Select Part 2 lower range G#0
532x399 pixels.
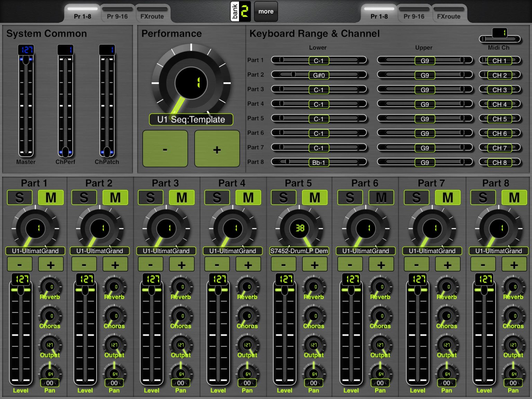pos(319,75)
